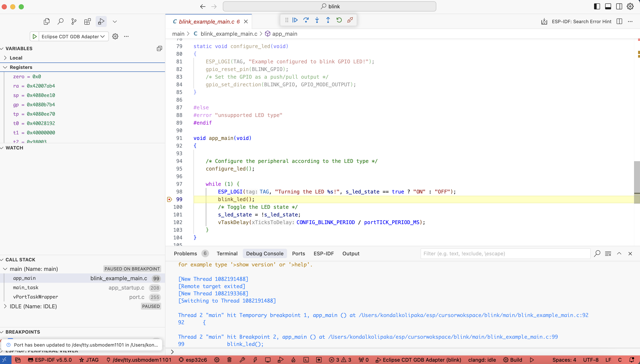Open the blink command center search box
The height and width of the screenshot is (364, 640).
point(330,7)
